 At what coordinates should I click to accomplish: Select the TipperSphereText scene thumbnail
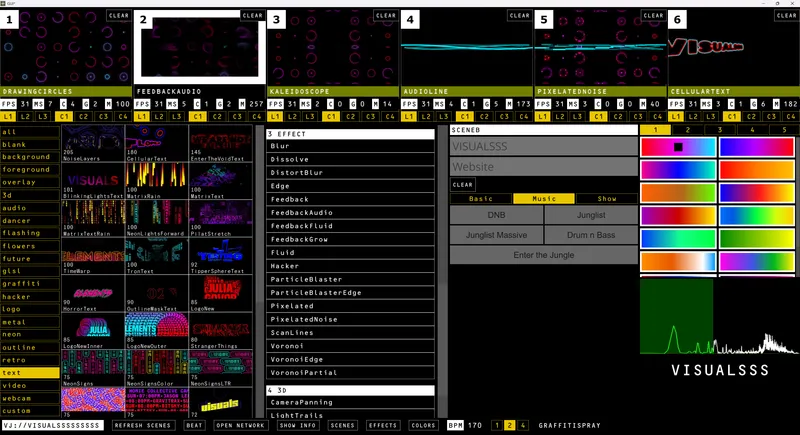coord(216,255)
